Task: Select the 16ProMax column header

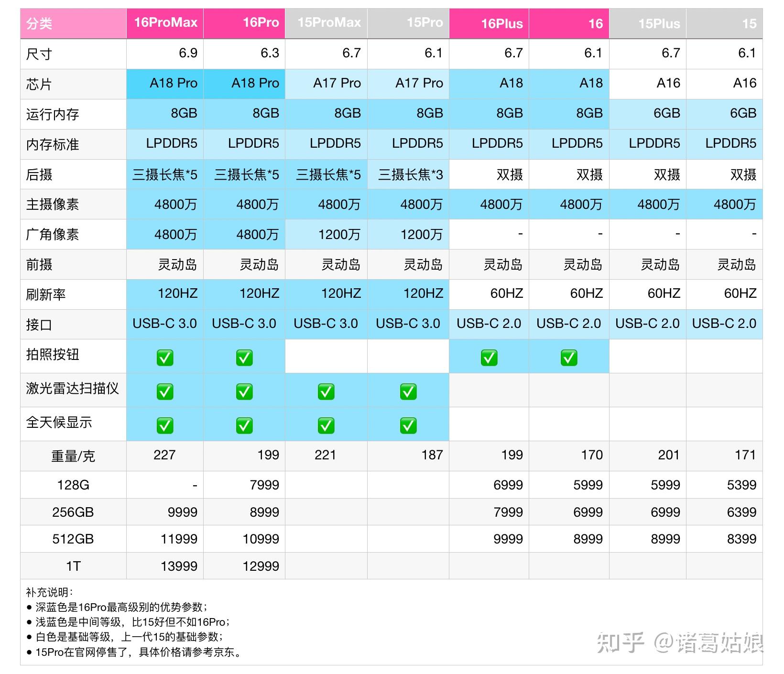Action: (x=165, y=23)
